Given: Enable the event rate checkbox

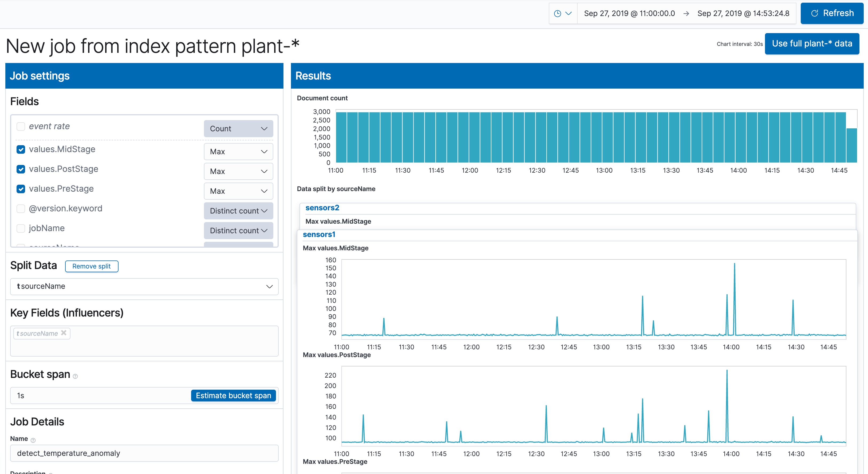Looking at the screenshot, I should coord(21,126).
